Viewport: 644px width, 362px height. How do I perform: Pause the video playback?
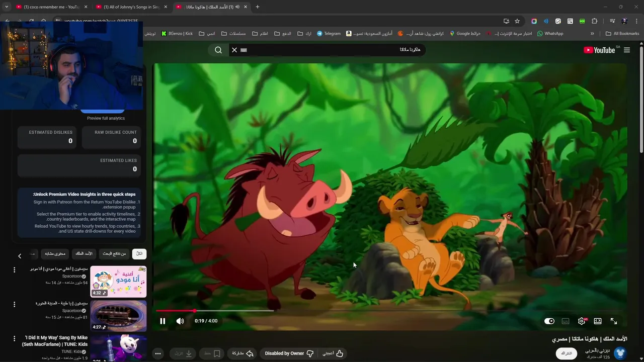pos(163,321)
